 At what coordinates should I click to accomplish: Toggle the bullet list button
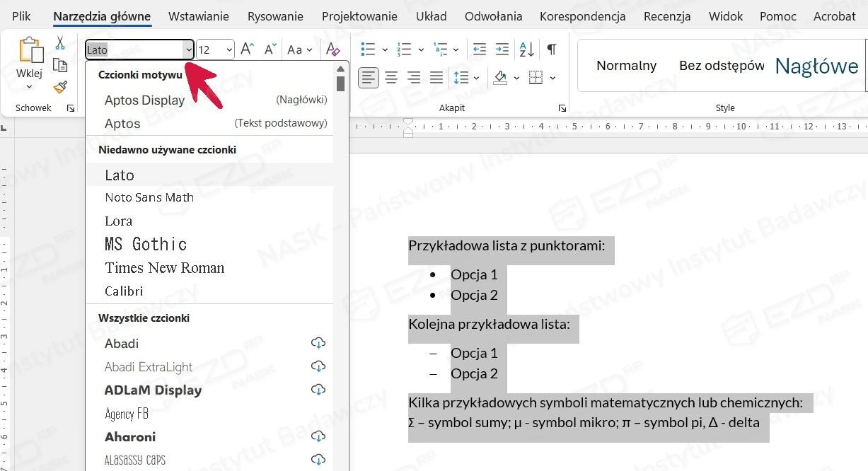pyautogui.click(x=368, y=50)
